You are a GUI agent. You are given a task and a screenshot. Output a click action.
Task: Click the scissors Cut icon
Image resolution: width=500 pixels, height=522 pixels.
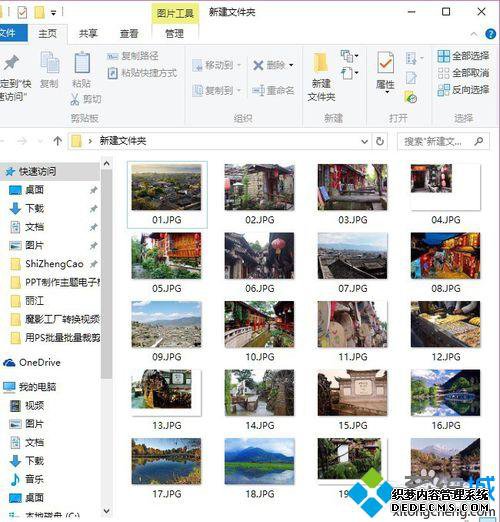pos(75,99)
